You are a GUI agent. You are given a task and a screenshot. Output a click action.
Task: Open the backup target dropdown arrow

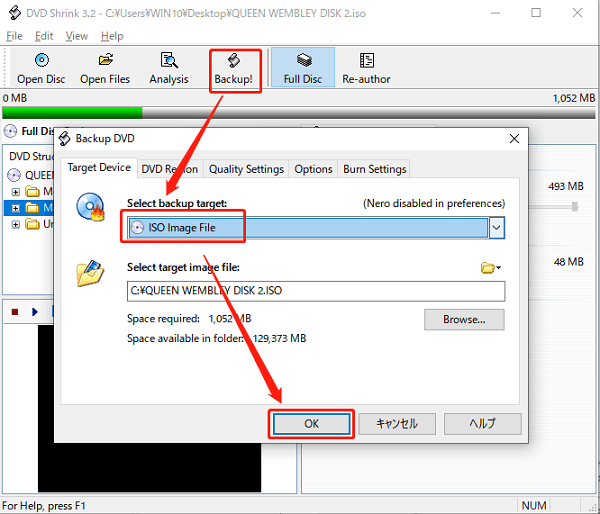[496, 228]
